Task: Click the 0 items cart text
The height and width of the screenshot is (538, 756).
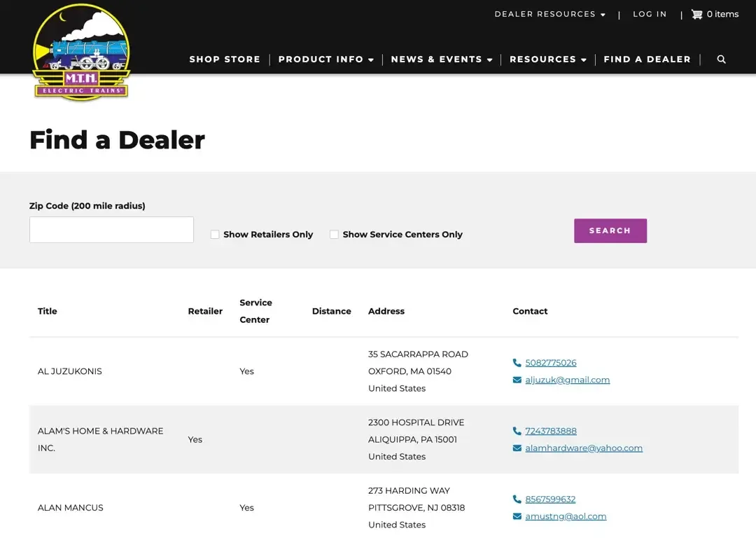Action: point(722,15)
